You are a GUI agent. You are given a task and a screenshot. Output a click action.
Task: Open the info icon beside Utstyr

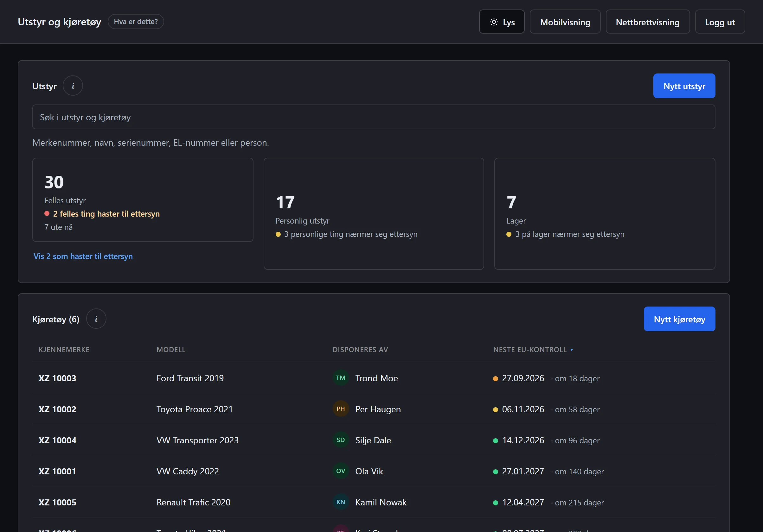point(73,86)
